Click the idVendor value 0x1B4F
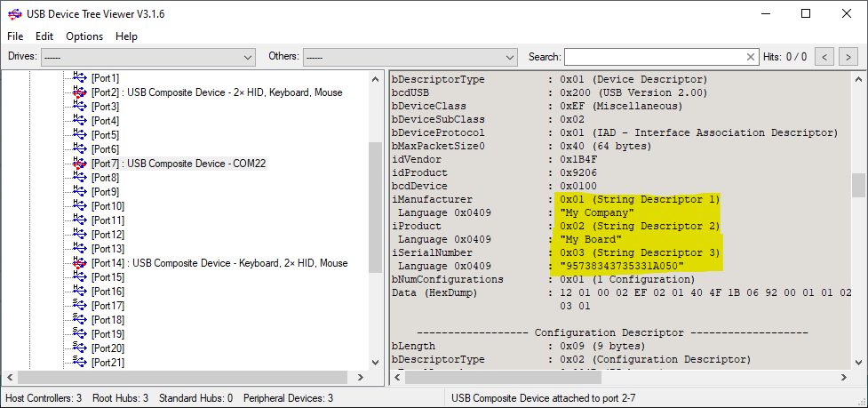The width and height of the screenshot is (868, 408). [x=578, y=159]
